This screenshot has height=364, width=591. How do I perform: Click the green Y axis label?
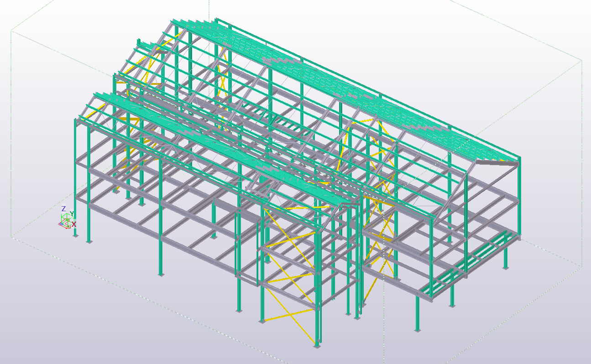72,214
